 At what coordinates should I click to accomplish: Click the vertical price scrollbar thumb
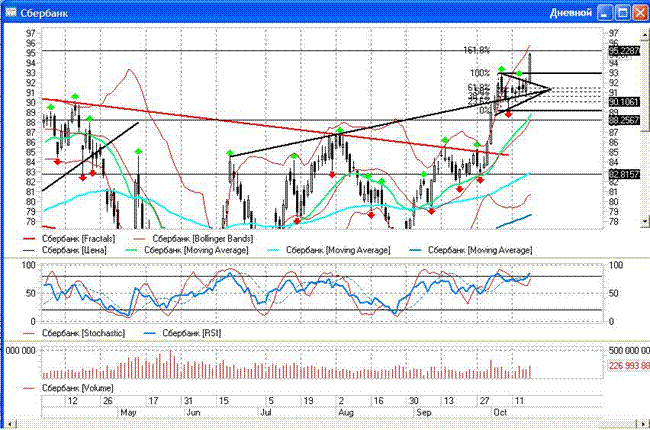[x=645, y=86]
